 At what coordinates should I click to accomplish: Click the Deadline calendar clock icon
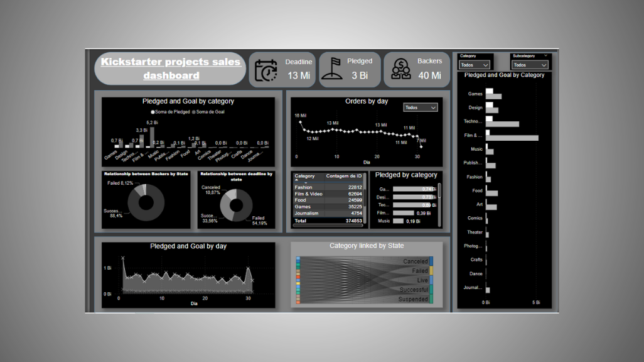(x=266, y=70)
